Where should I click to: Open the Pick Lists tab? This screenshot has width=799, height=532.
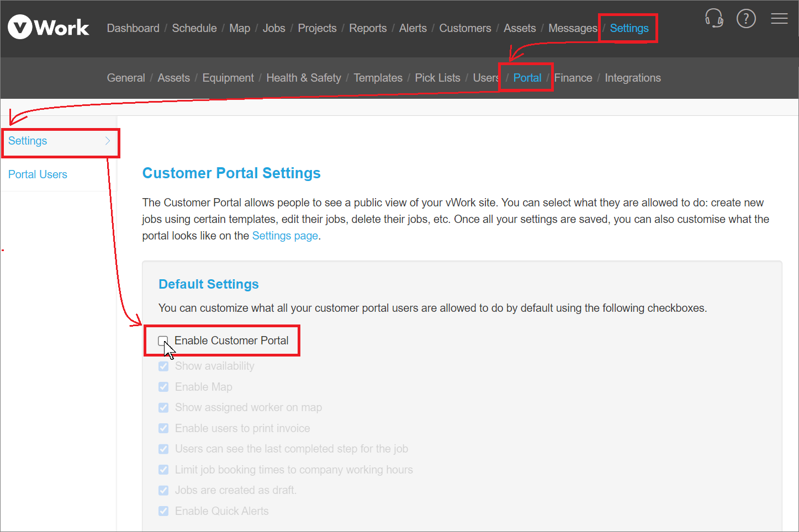[x=438, y=78]
